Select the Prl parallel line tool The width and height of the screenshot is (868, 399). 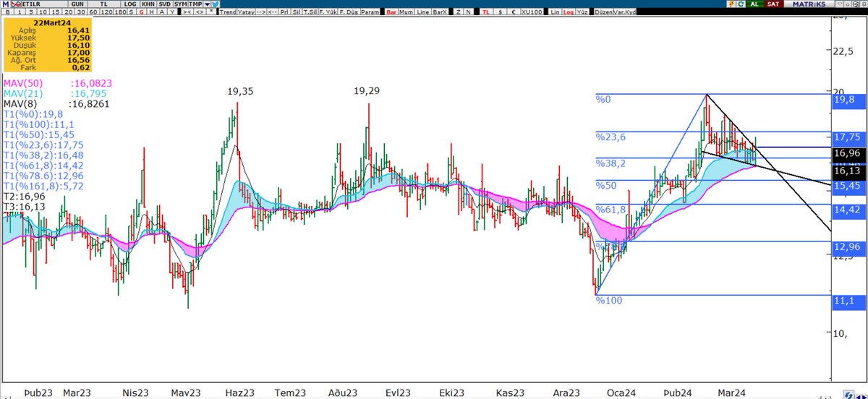tap(285, 12)
